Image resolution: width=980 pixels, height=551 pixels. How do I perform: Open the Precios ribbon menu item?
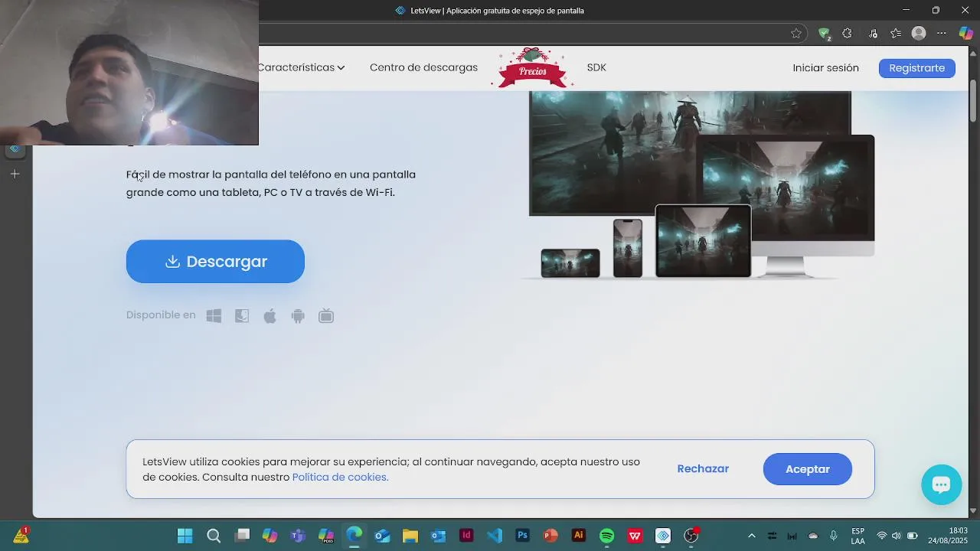532,69
